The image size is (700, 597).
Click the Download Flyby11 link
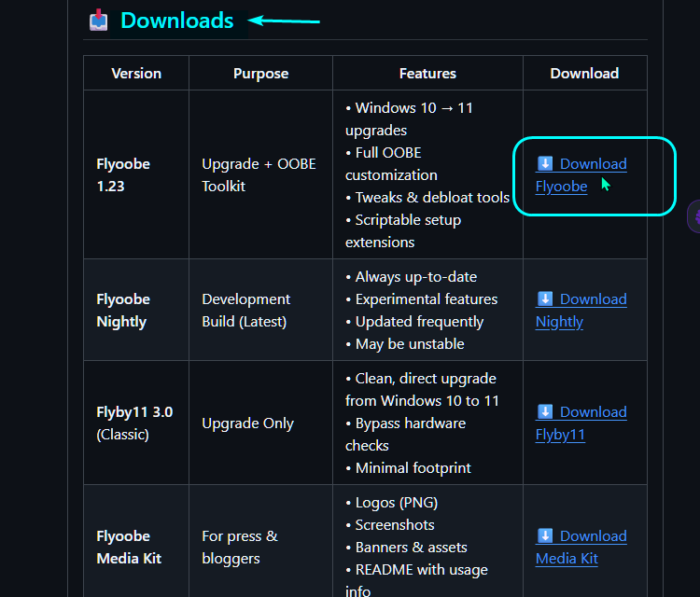click(581, 423)
